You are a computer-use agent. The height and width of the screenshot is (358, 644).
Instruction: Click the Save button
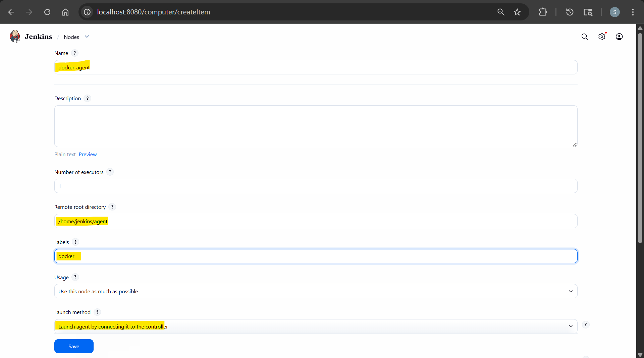click(x=74, y=346)
